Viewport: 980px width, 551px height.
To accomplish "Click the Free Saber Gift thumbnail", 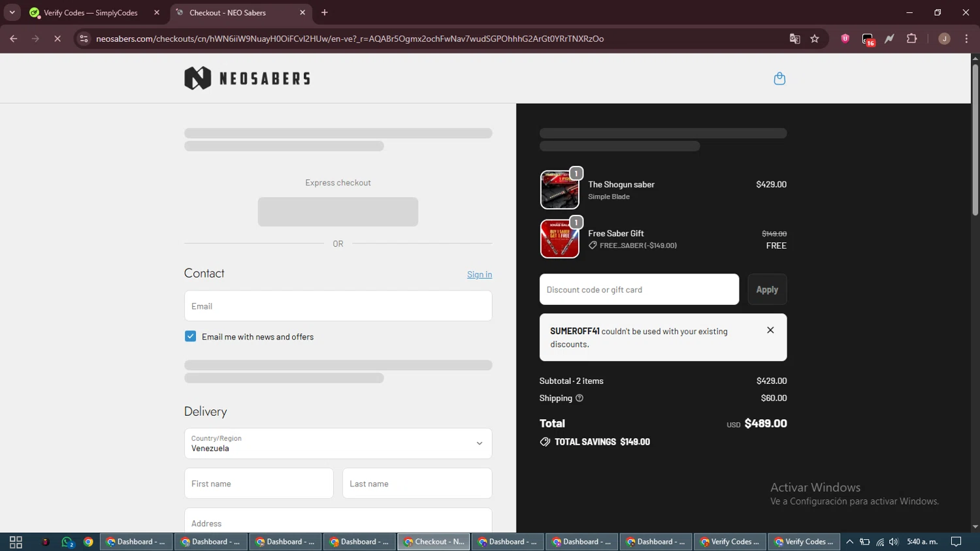I will click(x=560, y=239).
